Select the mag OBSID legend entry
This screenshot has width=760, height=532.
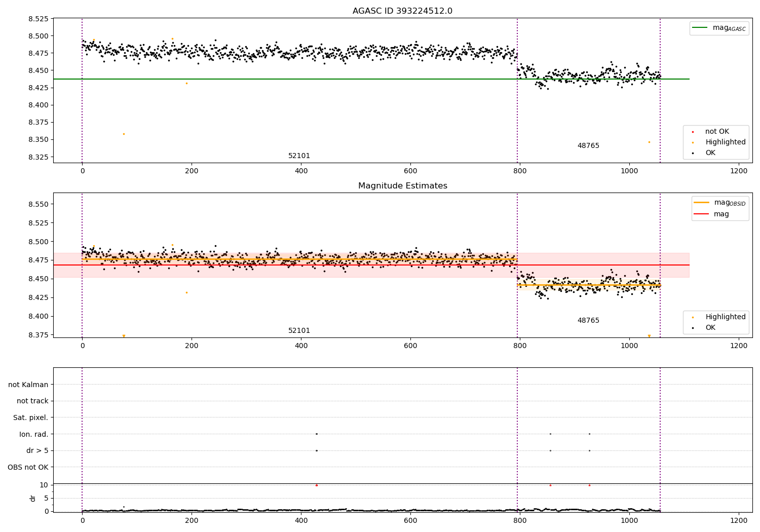point(720,203)
